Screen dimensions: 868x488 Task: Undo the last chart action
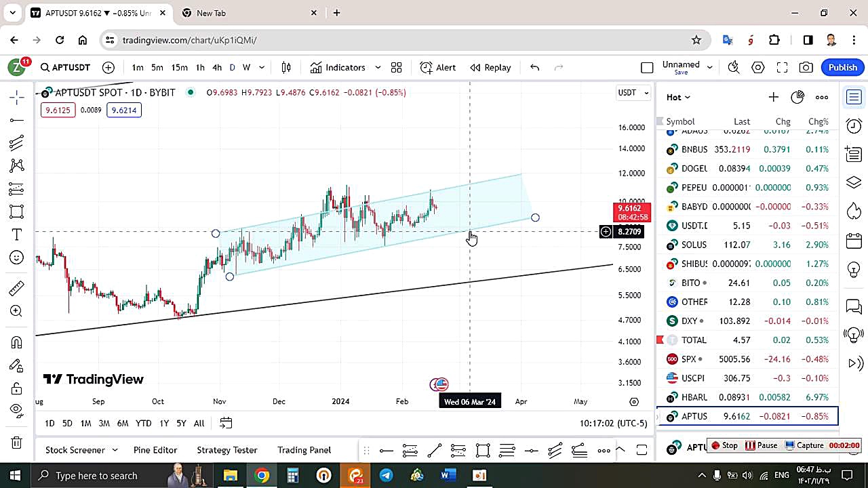[534, 67]
